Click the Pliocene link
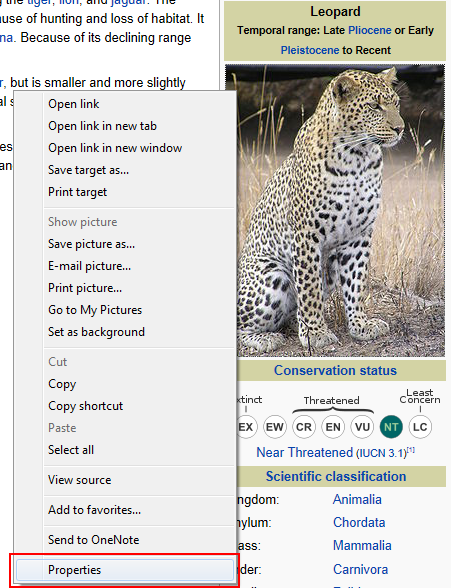The width and height of the screenshot is (451, 588). [370, 30]
